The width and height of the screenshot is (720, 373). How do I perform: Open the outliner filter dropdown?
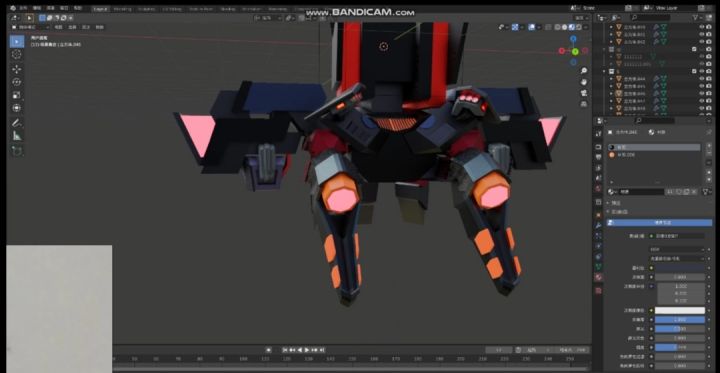point(698,17)
